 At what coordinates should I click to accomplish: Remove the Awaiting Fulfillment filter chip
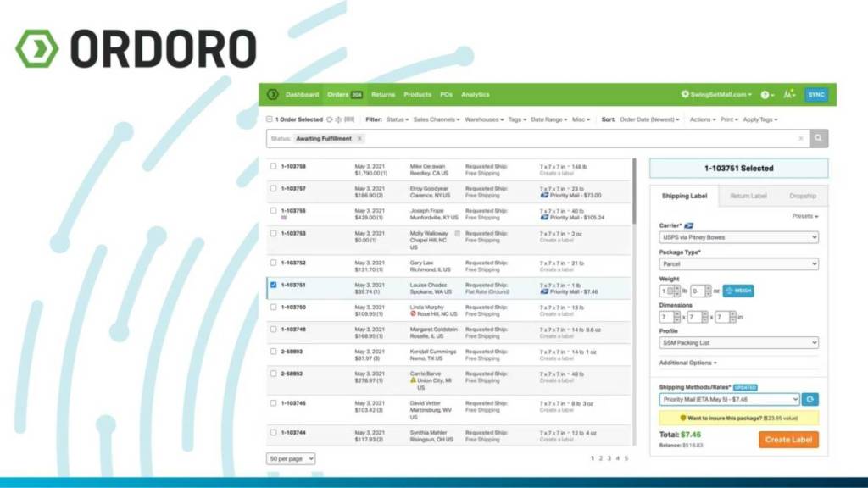(x=359, y=138)
